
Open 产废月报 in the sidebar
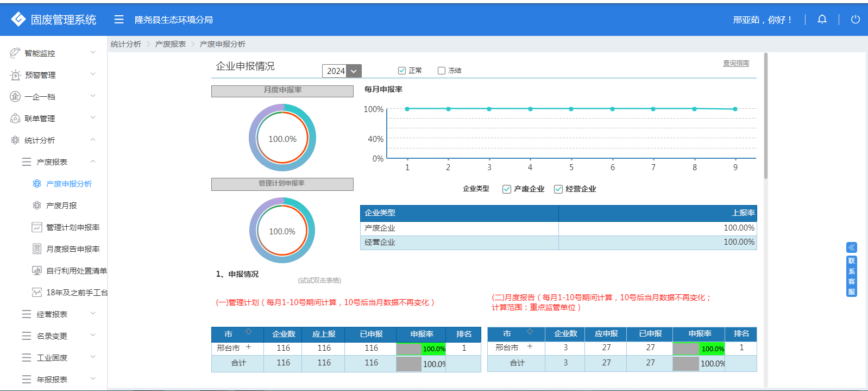click(x=61, y=206)
